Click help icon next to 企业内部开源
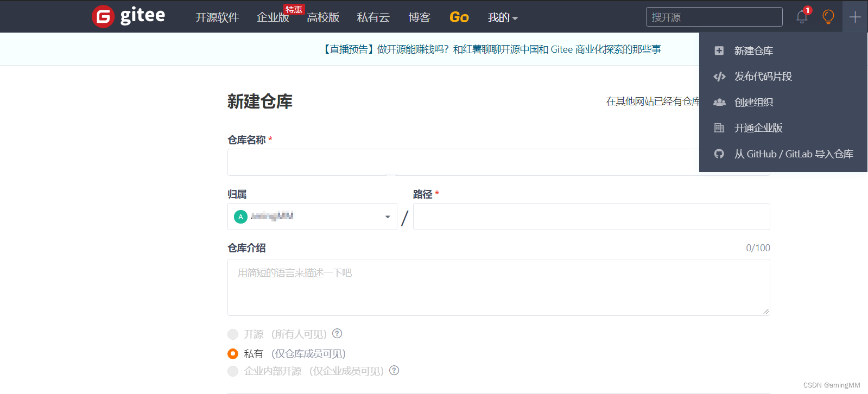This screenshot has height=394, width=868. tap(394, 370)
